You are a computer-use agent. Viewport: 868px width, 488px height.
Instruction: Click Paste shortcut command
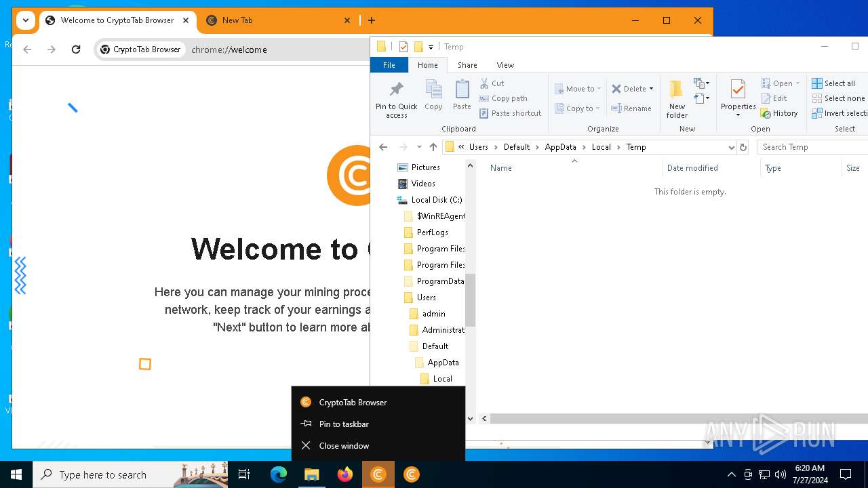(511, 113)
